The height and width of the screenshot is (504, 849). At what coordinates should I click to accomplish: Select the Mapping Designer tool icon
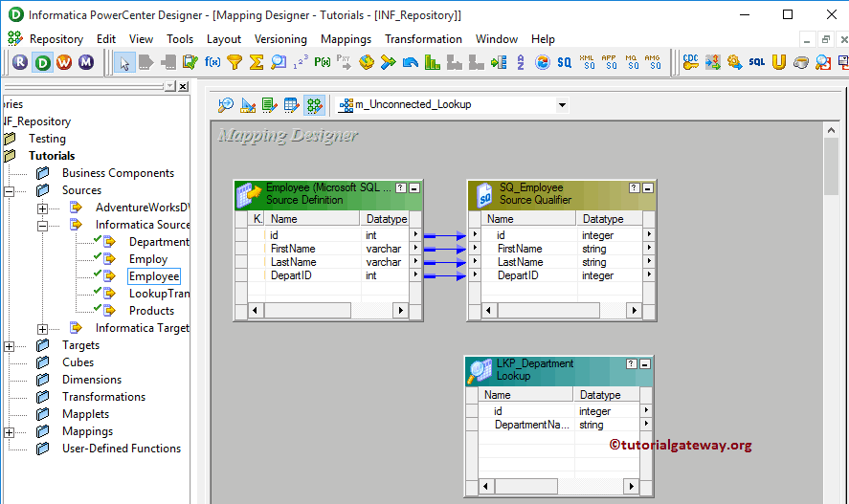pos(314,105)
